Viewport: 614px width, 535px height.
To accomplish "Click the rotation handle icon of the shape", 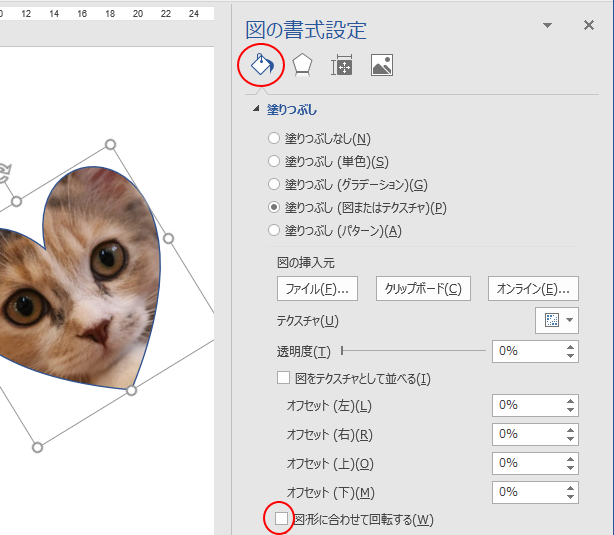I will [4, 173].
